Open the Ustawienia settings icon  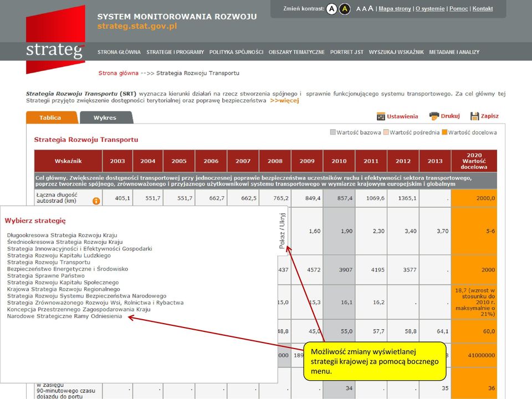[381, 116]
